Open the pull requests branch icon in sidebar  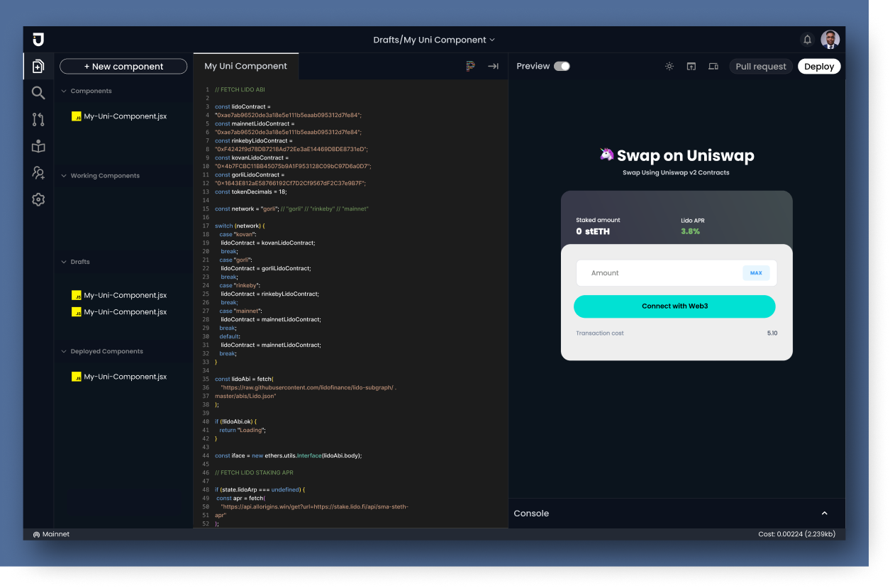(x=38, y=120)
